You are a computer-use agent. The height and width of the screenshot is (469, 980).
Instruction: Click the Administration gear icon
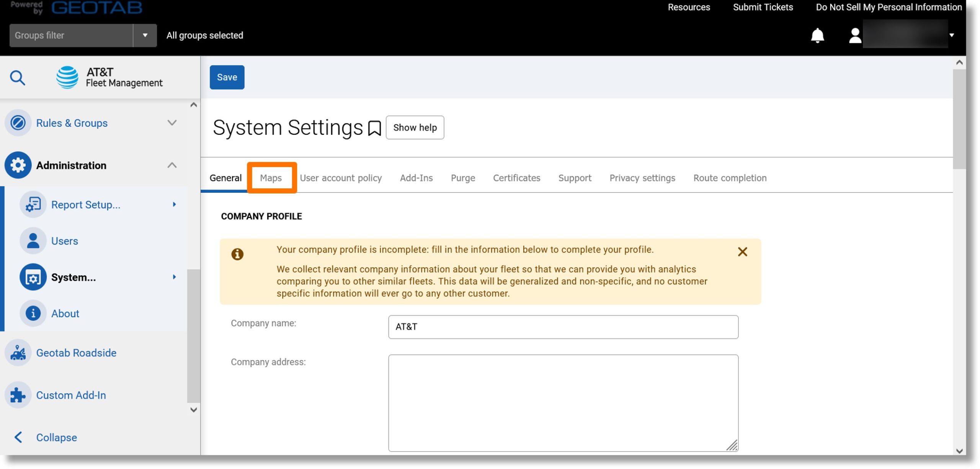[18, 165]
